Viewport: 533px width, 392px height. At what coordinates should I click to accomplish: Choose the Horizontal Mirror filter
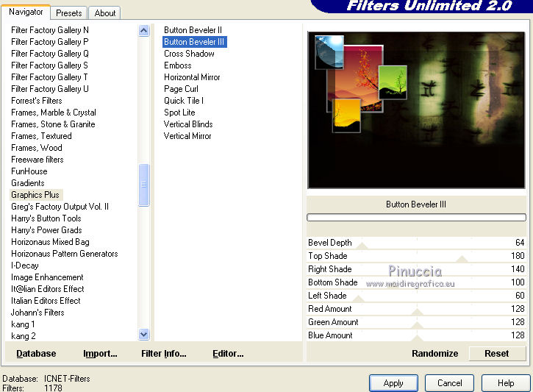pyautogui.click(x=192, y=77)
